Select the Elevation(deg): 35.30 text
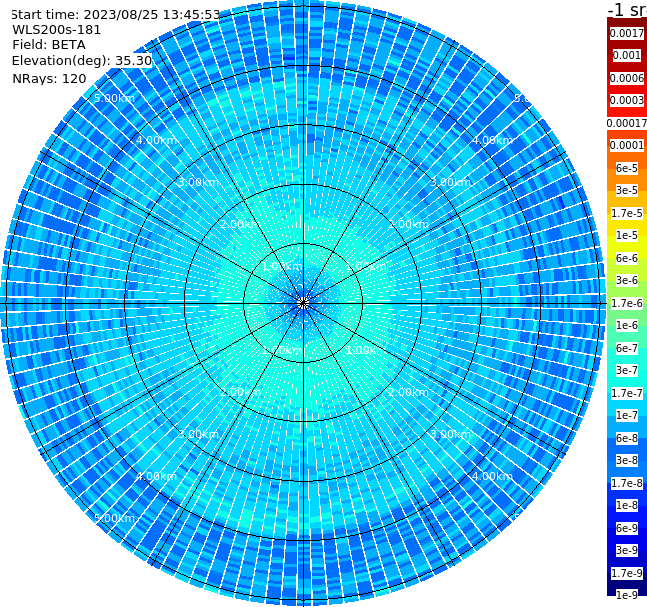This screenshot has height=607, width=647. coord(82,61)
